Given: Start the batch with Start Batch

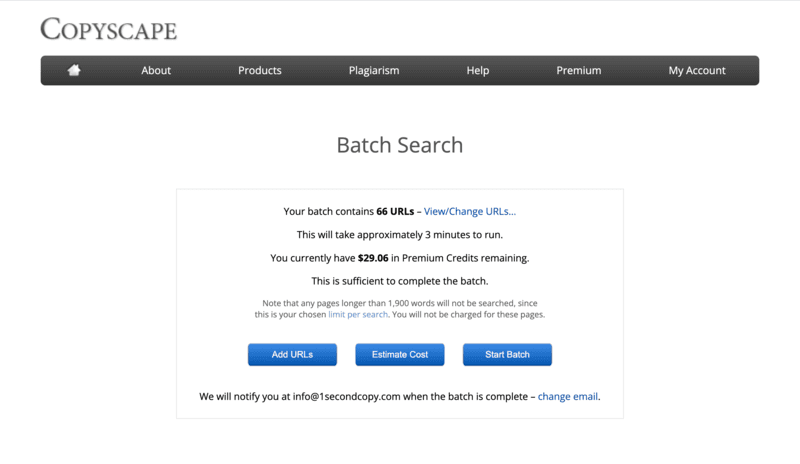Looking at the screenshot, I should click(x=507, y=354).
